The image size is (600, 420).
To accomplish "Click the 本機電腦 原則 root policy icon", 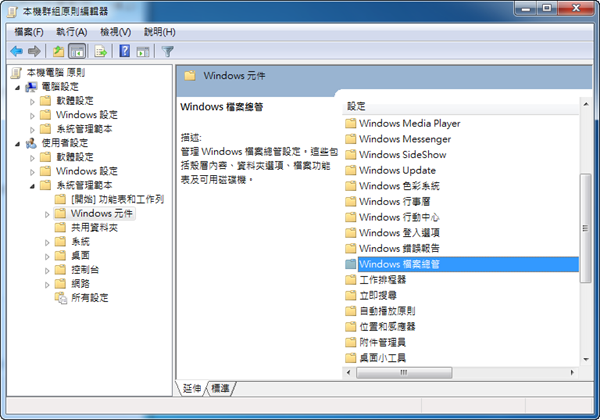I will [16, 73].
